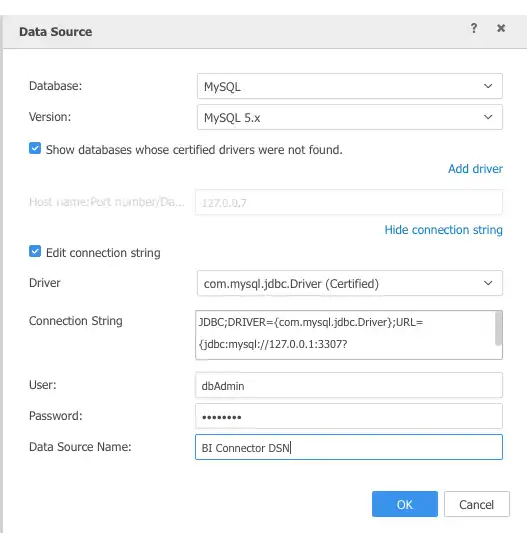Confirm with the OK button

coord(405,504)
